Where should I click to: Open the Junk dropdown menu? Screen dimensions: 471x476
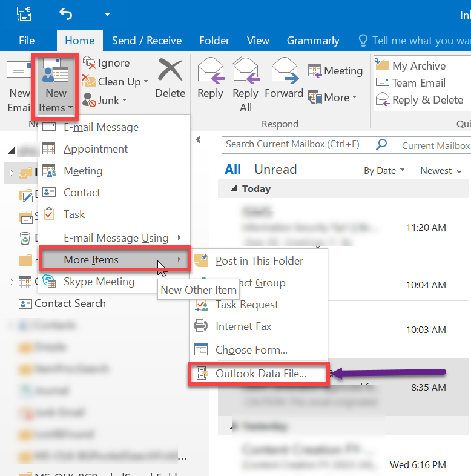(105, 100)
